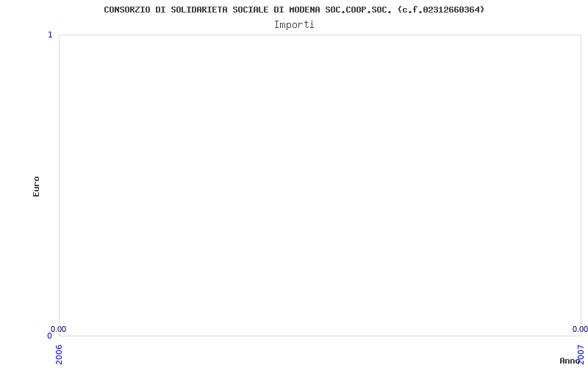Select the 0.00 data label above 2007
This screenshot has height=368, width=588.
point(580,329)
